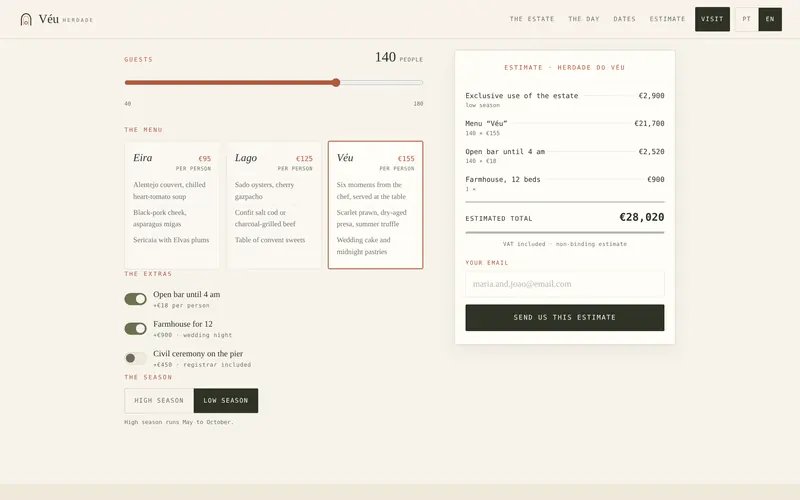This screenshot has height=500, width=800.
Task: Click 'Open bar until 4 am' estimate line
Action: click(x=565, y=156)
